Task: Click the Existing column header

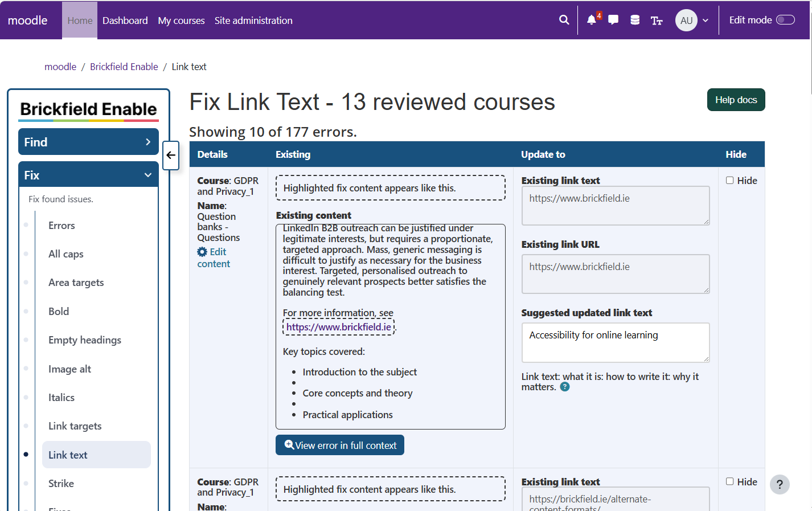Action: pyautogui.click(x=293, y=154)
